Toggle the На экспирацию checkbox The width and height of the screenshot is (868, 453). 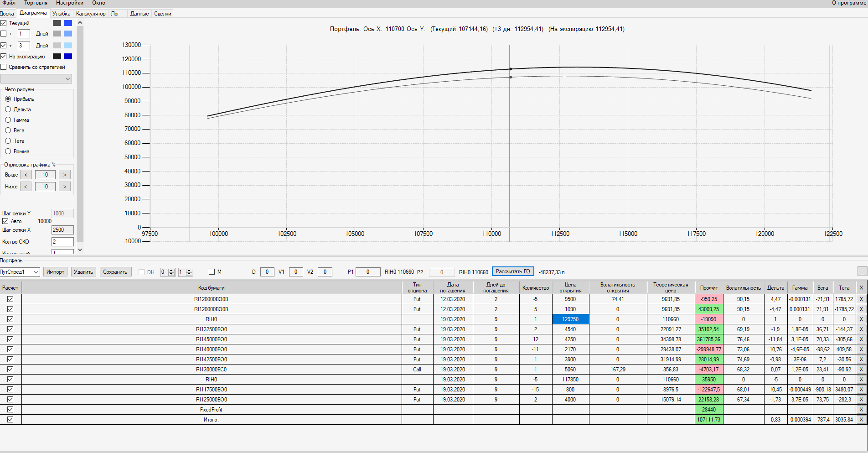[x=4, y=57]
